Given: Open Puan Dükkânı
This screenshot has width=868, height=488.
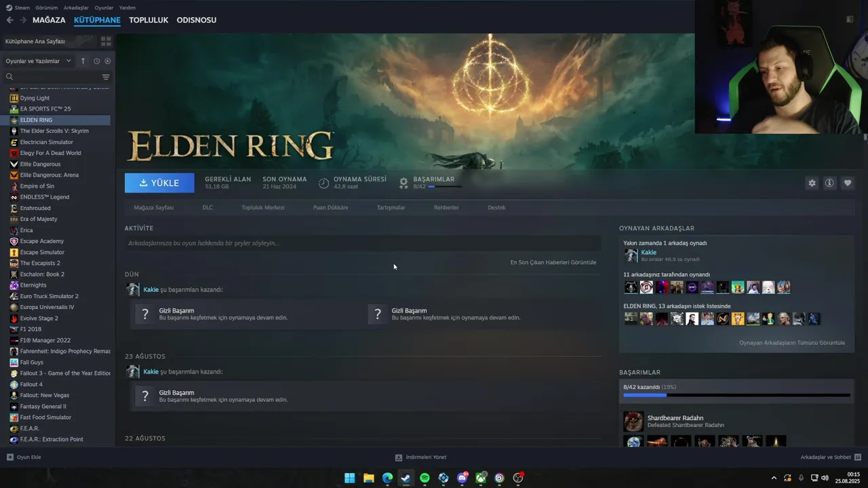Looking at the screenshot, I should click(330, 207).
